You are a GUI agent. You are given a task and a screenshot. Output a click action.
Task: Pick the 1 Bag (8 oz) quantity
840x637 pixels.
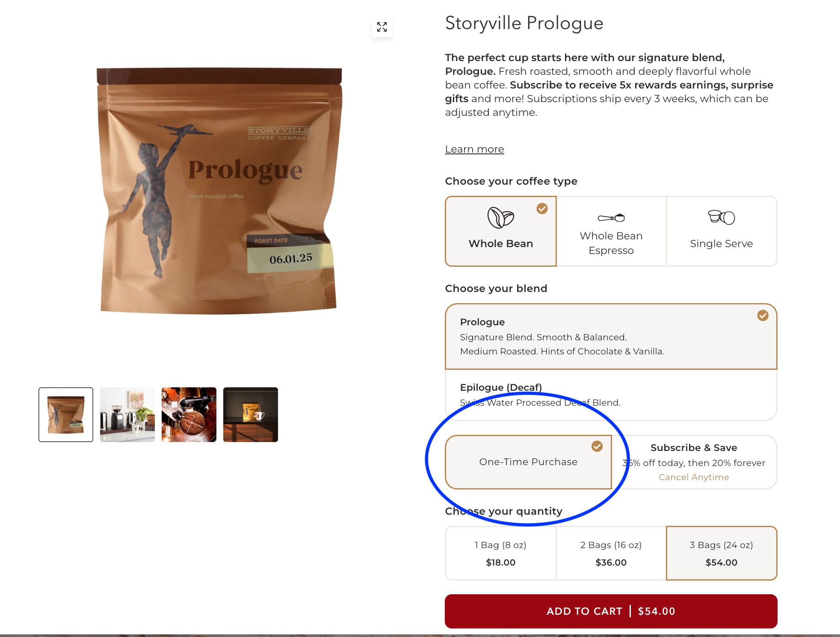click(x=500, y=553)
